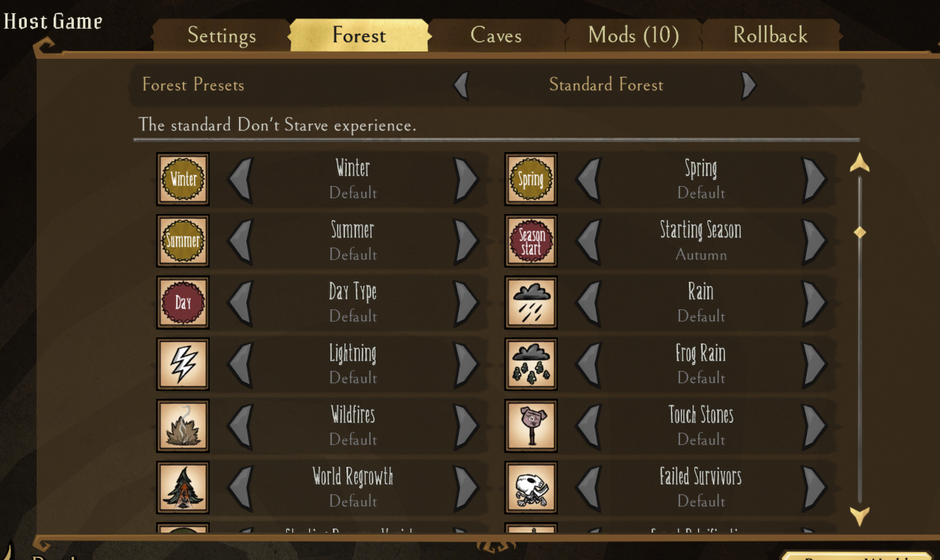940x560 pixels.
Task: Select next Forest Presets option
Action: coord(749,85)
